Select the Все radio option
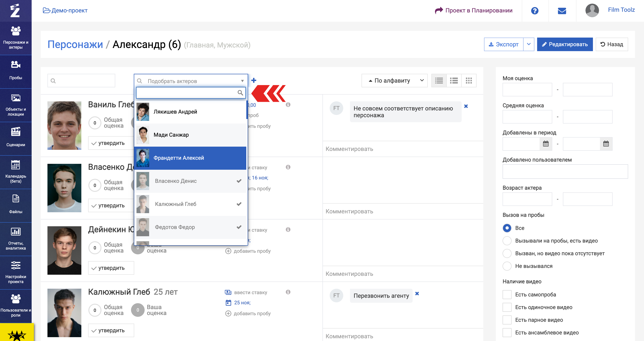The width and height of the screenshot is (644, 341). coord(507,228)
